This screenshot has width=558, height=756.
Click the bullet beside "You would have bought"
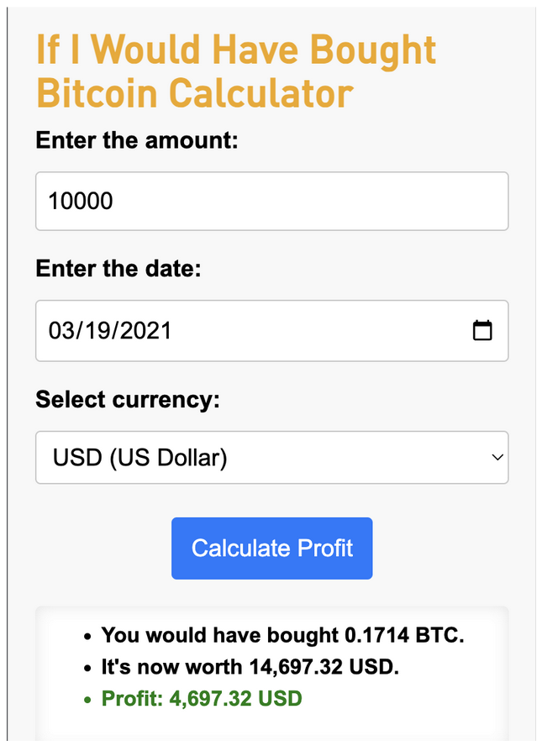tap(88, 636)
